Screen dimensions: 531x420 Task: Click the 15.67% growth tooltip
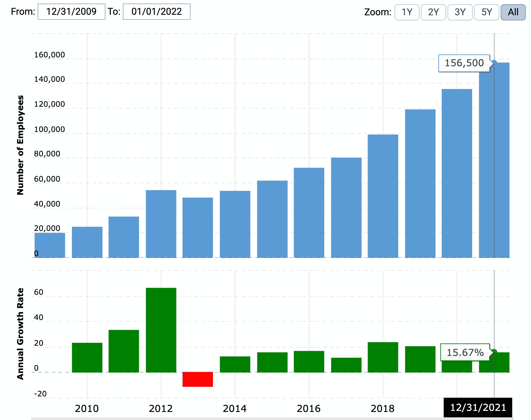pos(465,352)
